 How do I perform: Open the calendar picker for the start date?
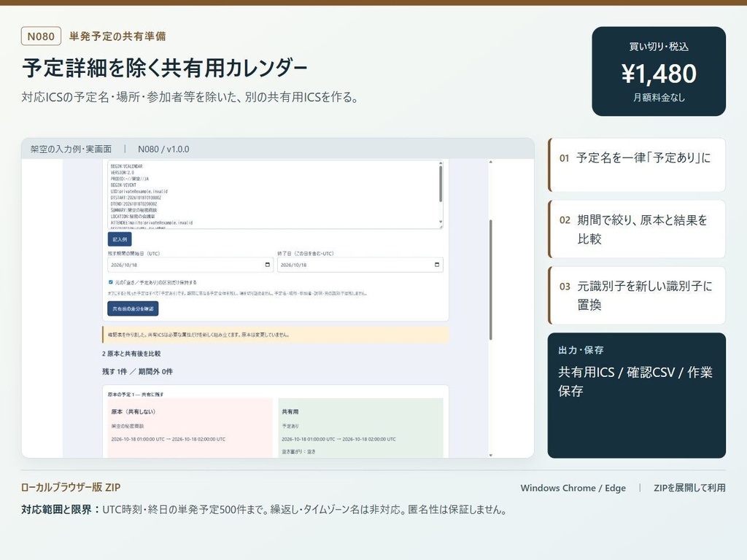coord(267,265)
